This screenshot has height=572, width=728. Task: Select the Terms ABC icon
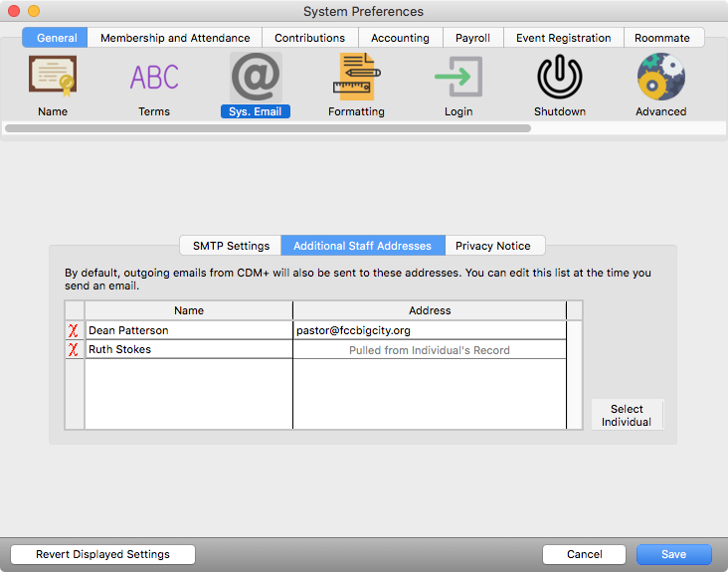tap(154, 78)
